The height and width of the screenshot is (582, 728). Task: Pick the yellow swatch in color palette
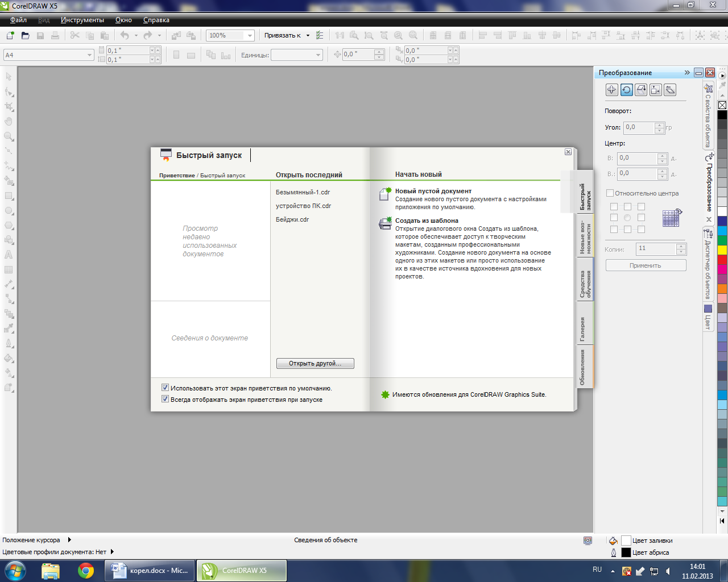coord(722,250)
